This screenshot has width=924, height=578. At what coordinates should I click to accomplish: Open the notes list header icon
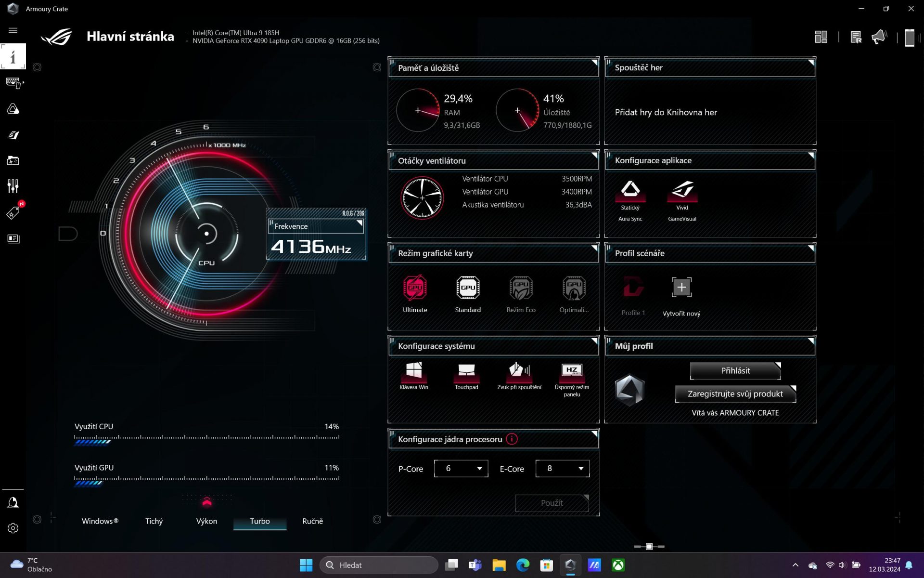click(x=856, y=37)
